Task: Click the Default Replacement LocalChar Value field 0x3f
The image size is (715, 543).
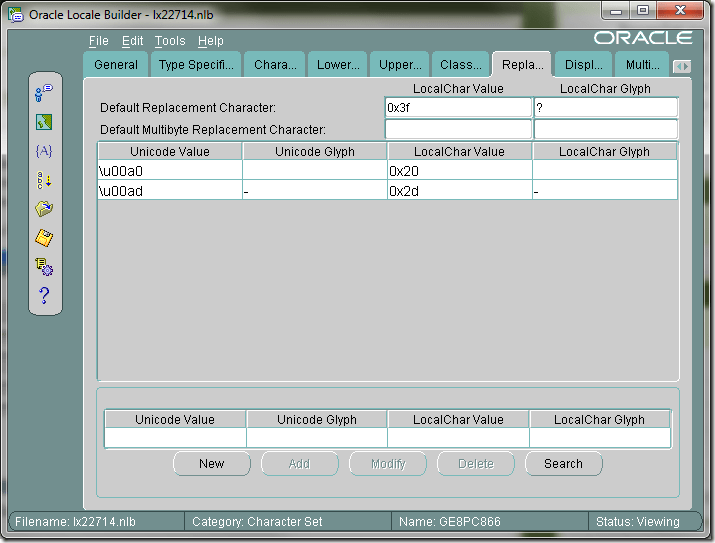Action: tap(458, 108)
